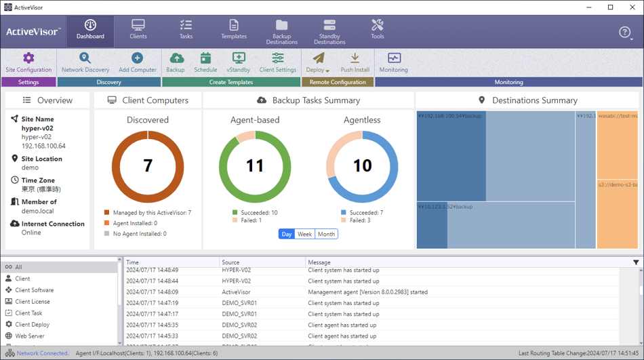Open Client Settings template
The width and height of the screenshot is (644, 360).
point(278,62)
